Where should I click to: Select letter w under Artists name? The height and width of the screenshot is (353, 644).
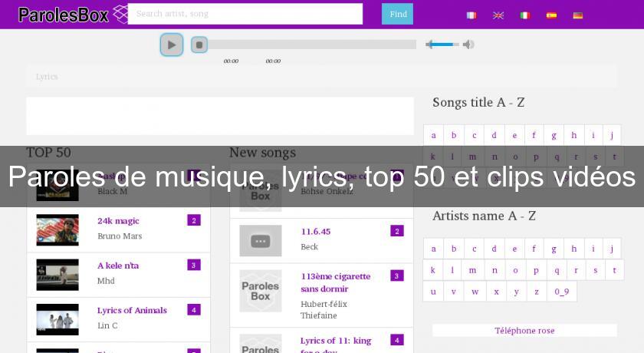pyautogui.click(x=475, y=292)
